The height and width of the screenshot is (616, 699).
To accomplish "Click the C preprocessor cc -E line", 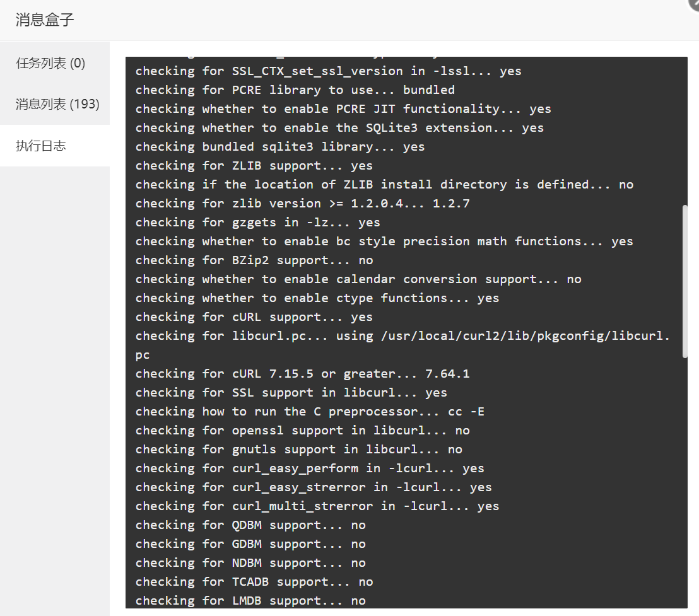I will tap(310, 412).
